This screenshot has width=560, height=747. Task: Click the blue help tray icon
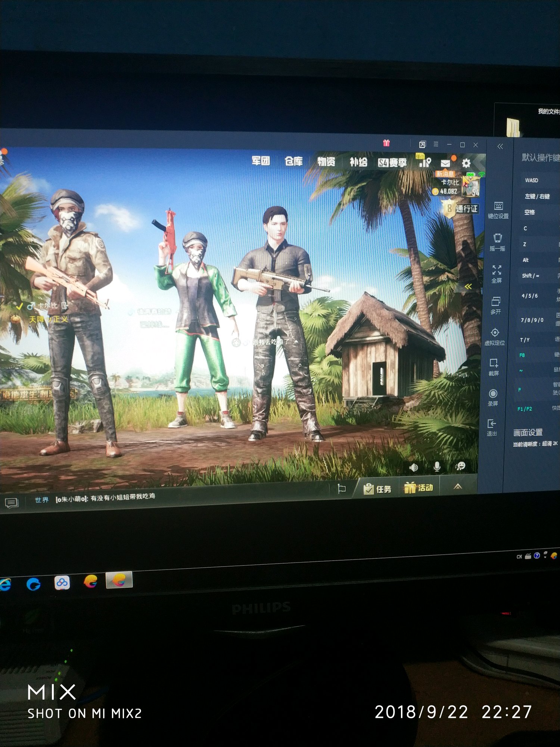pos(537,555)
